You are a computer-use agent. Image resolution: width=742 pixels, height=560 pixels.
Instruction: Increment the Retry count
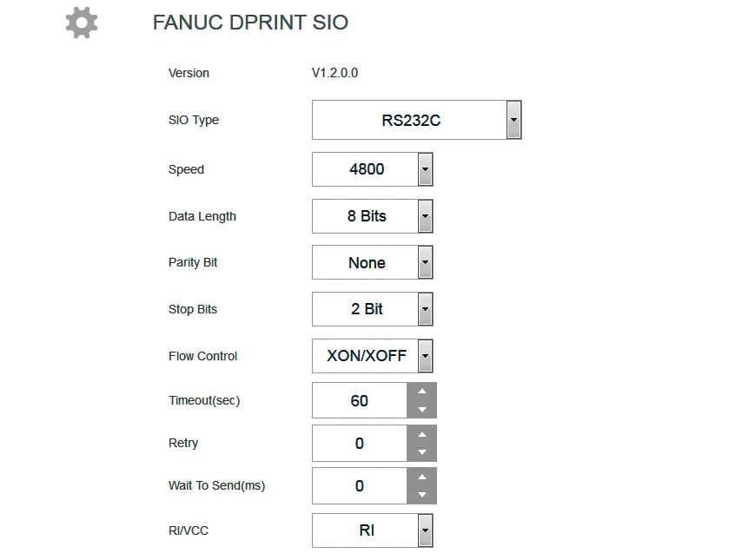click(x=422, y=434)
